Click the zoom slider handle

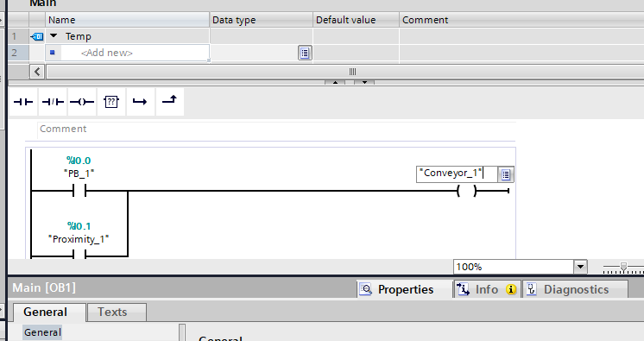[x=623, y=268]
